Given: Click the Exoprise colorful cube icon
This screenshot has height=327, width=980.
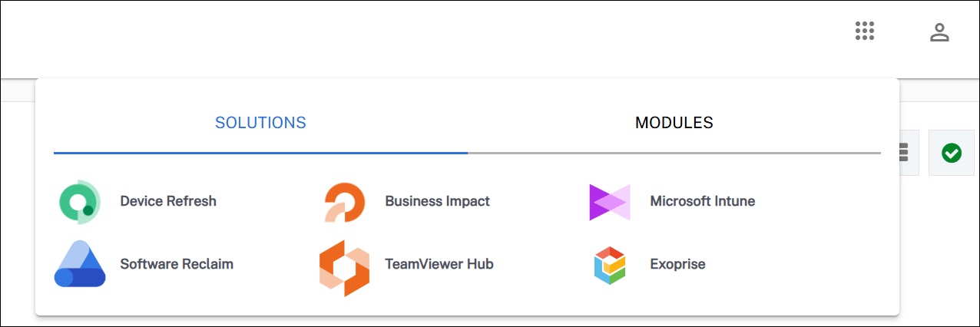Looking at the screenshot, I should pyautogui.click(x=610, y=265).
